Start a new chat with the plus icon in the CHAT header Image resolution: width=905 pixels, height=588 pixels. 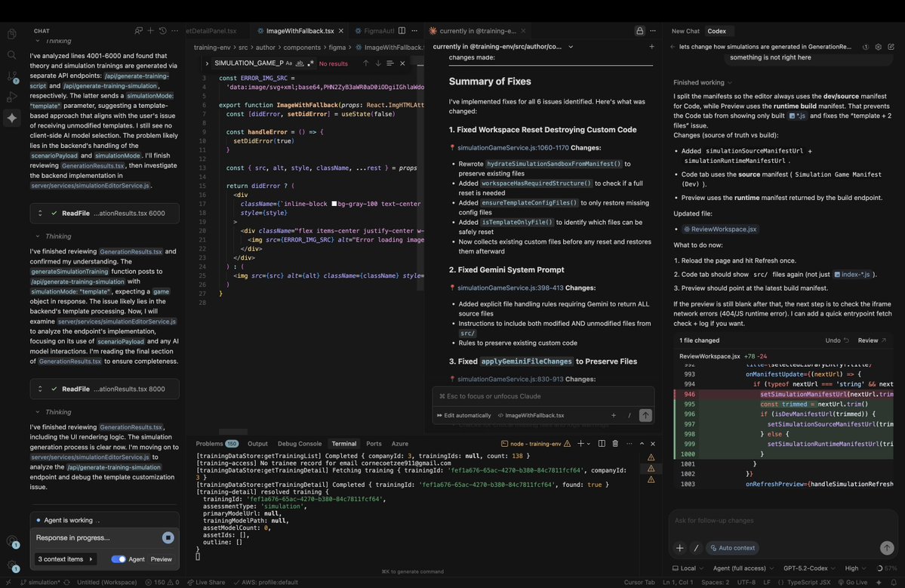click(150, 31)
